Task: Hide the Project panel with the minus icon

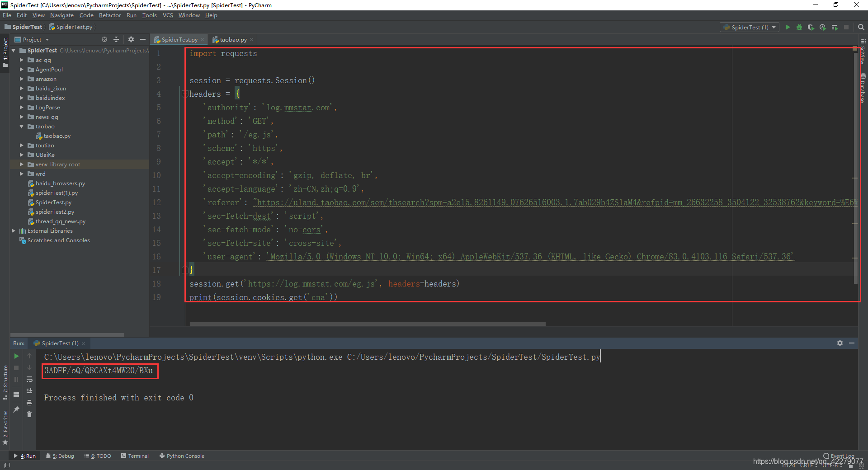Action: (143, 39)
